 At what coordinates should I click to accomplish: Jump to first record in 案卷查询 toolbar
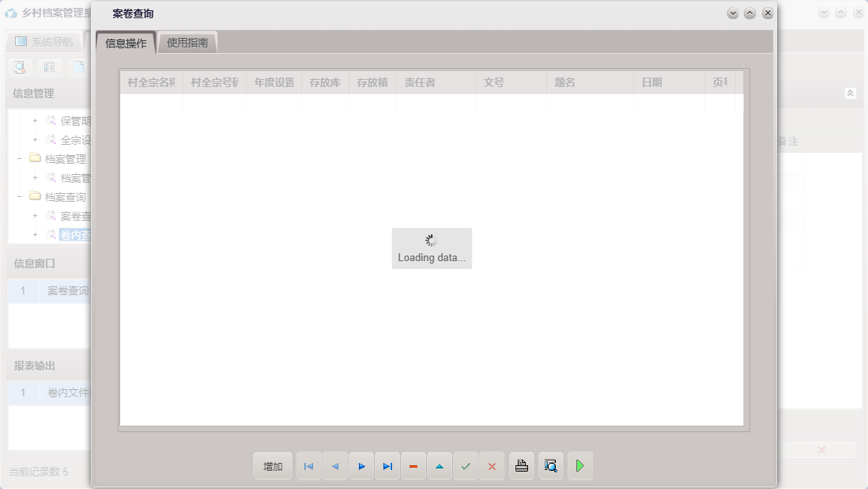pyautogui.click(x=309, y=466)
